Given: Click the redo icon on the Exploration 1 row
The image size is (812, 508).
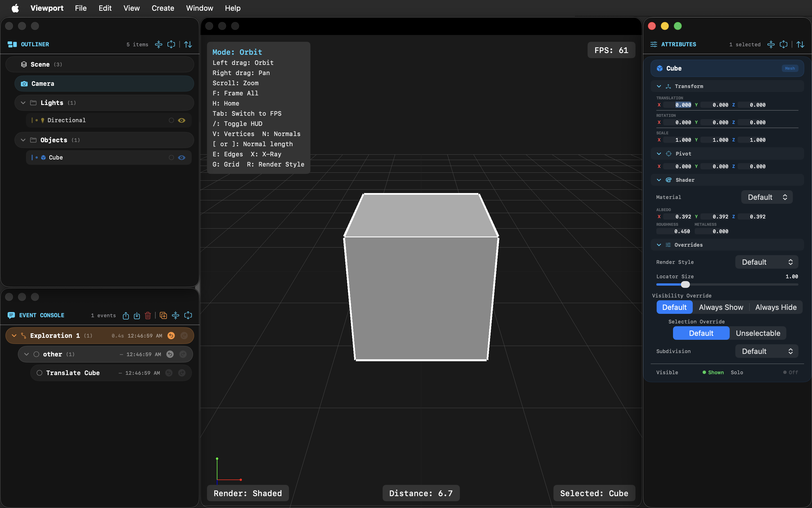Looking at the screenshot, I should [184, 336].
